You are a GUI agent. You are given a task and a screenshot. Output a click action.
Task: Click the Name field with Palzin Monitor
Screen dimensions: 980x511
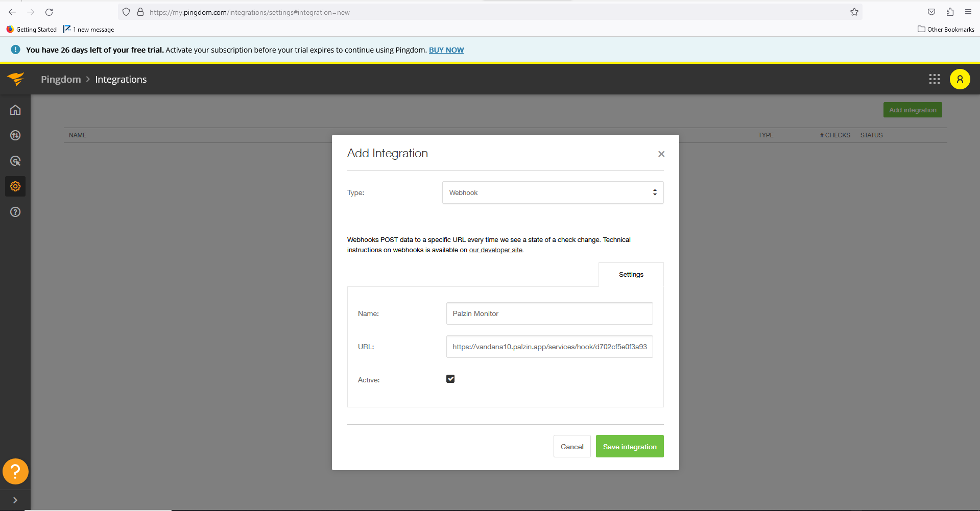[549, 313]
